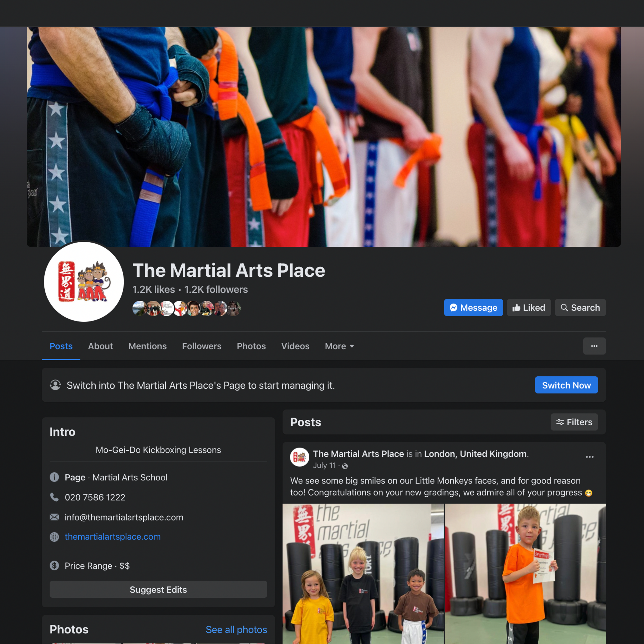Open the cover photo of belts
This screenshot has width=644, height=644.
323,137
